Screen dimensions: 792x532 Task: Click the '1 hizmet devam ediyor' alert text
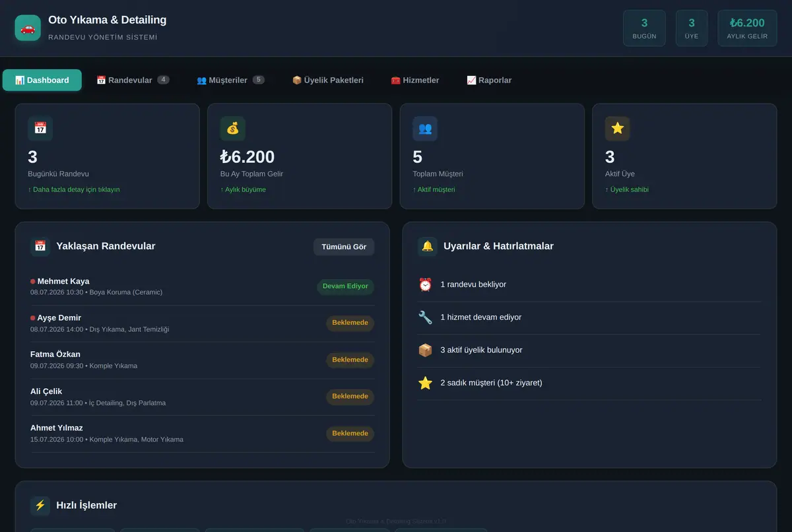point(481,317)
